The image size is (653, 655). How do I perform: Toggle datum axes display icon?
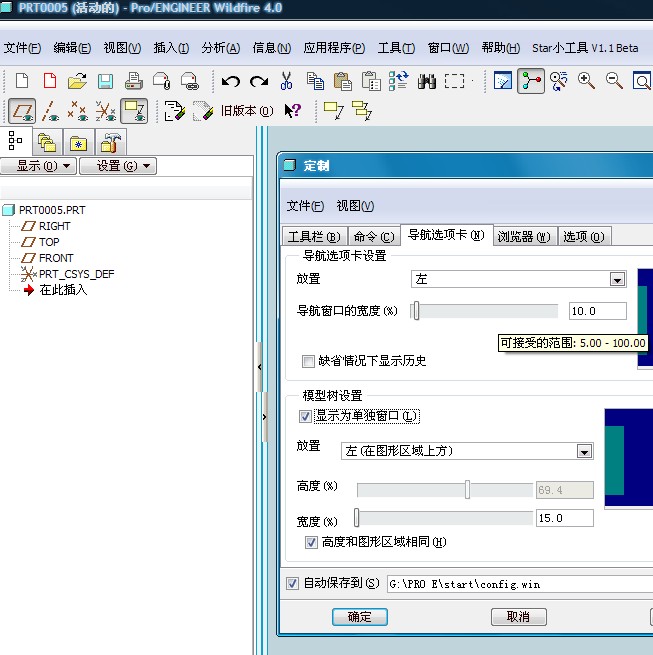click(x=50, y=111)
